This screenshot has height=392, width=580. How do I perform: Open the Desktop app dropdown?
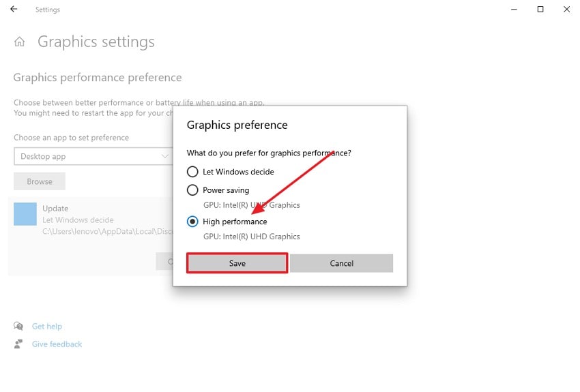pyautogui.click(x=92, y=156)
